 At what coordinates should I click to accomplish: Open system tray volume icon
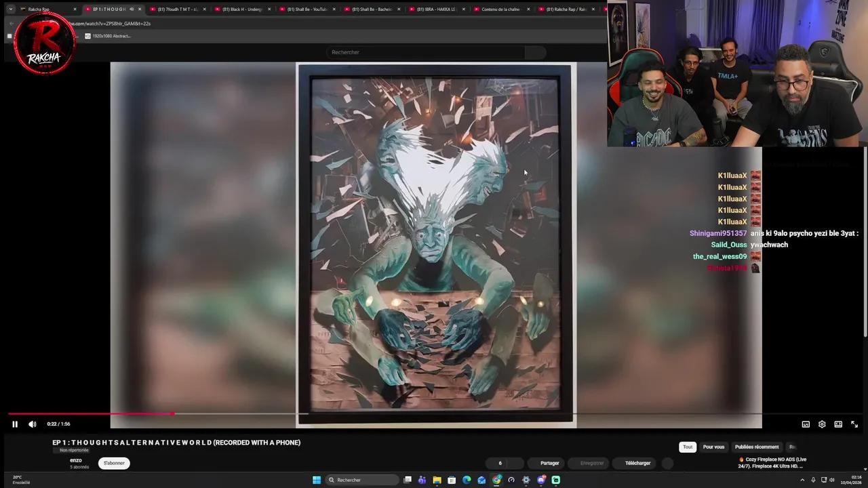(x=832, y=480)
